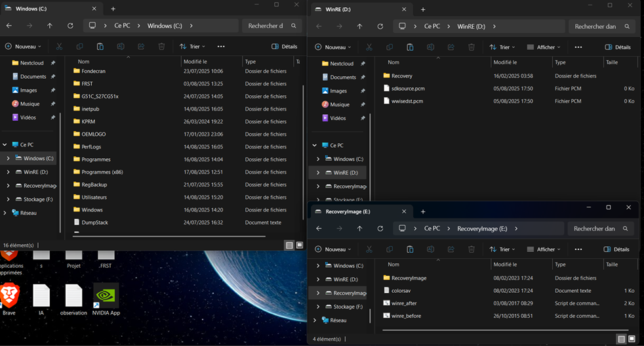Toggle Détails pane in WinRE (D:) window
The height and width of the screenshot is (346, 644).
(618, 47)
